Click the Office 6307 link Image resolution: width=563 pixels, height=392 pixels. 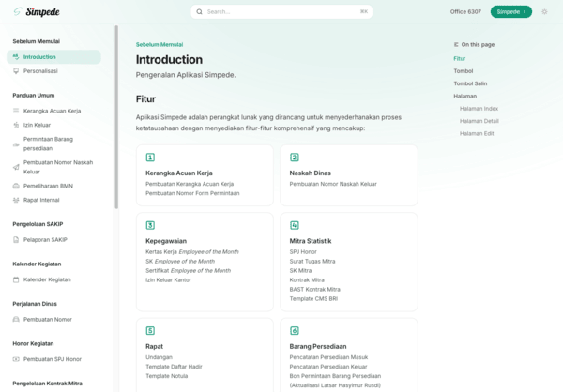464,12
